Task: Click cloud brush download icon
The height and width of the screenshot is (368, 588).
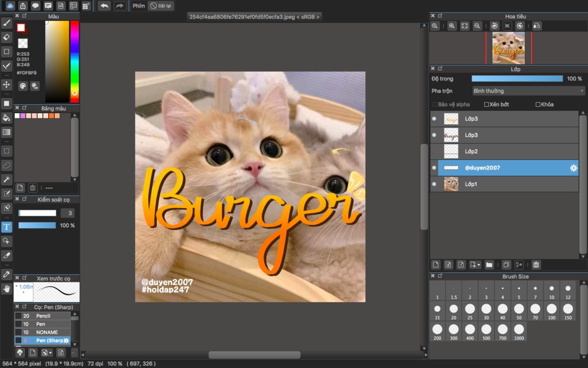Action: [20, 352]
